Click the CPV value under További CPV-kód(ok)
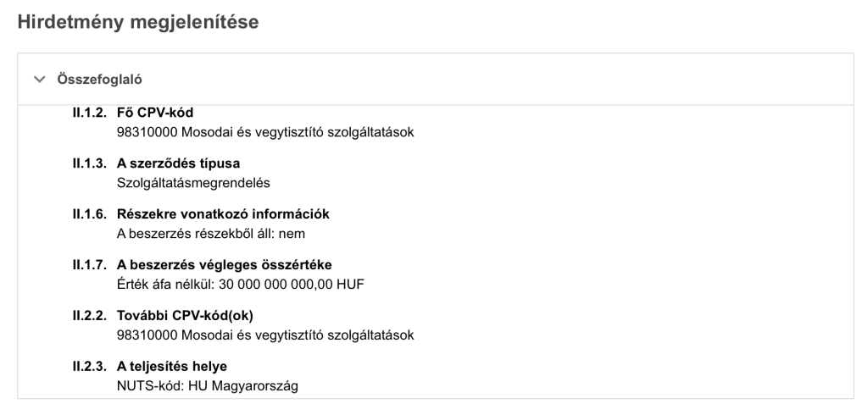This screenshot has width=868, height=404. 264,335
